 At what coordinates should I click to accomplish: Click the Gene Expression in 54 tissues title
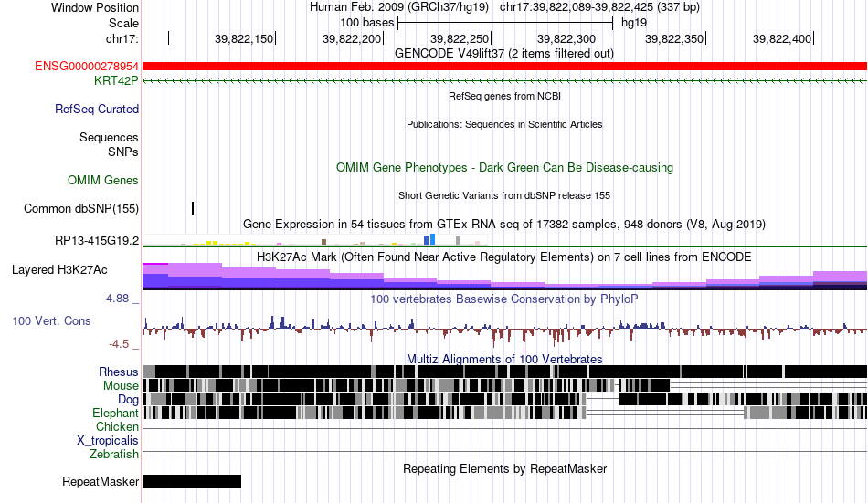click(x=504, y=224)
